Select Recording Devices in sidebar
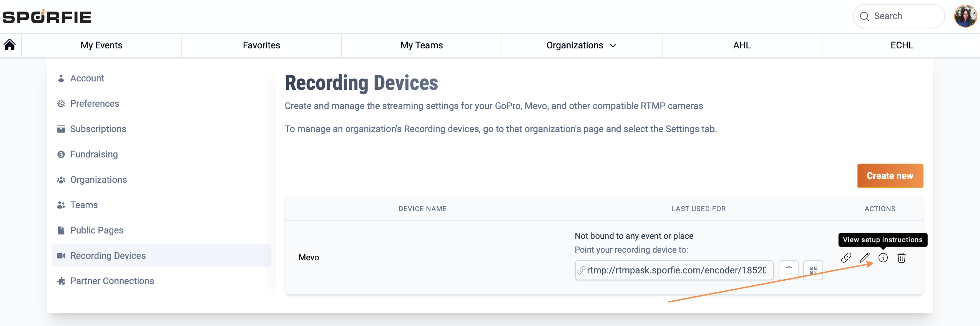 coord(161,256)
